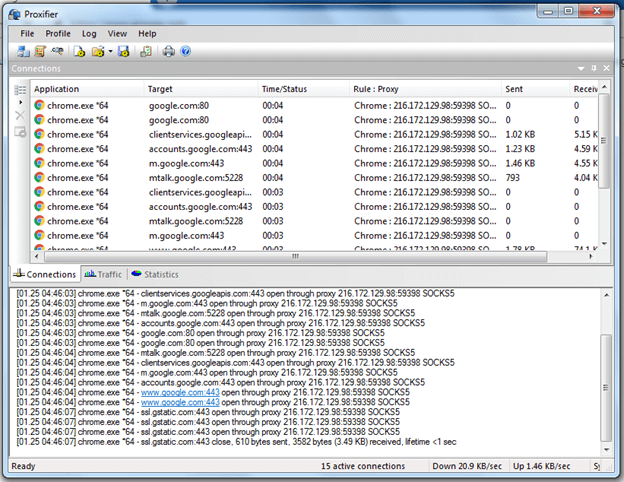Viewport: 624px width, 482px height.
Task: Click the screen icon below the gray X
Action: click(x=20, y=131)
